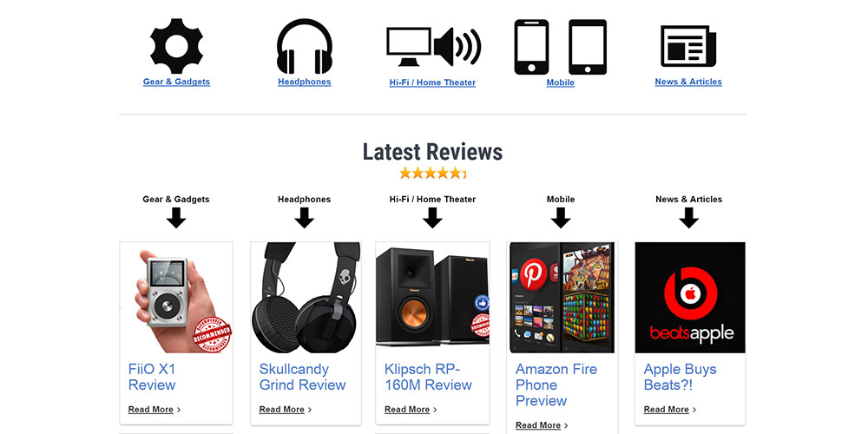The image size is (868, 434).
Task: Select the Klipsch speakers thumbnail image
Action: tap(432, 297)
